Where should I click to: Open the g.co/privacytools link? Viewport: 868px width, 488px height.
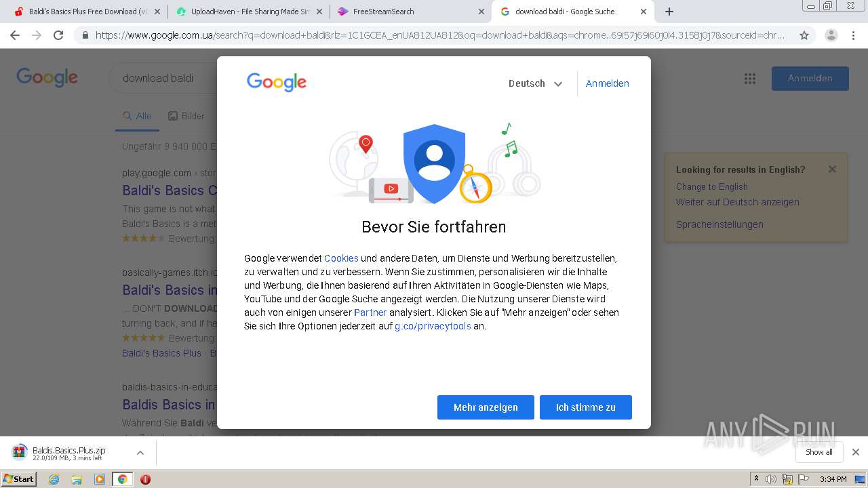click(433, 326)
